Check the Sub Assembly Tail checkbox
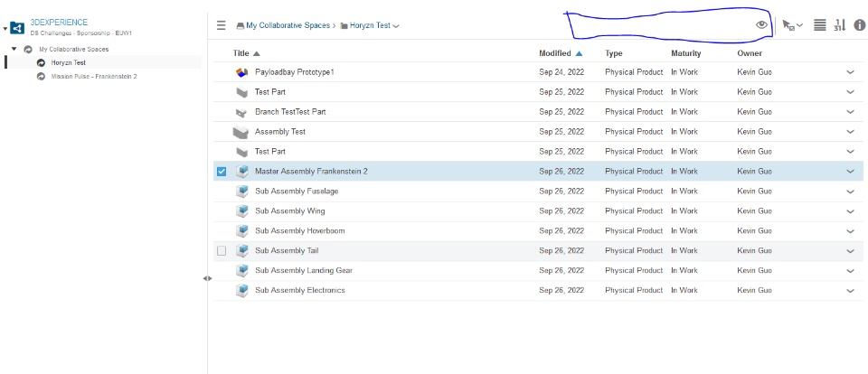Screen dimensions: 868x374 (222, 251)
